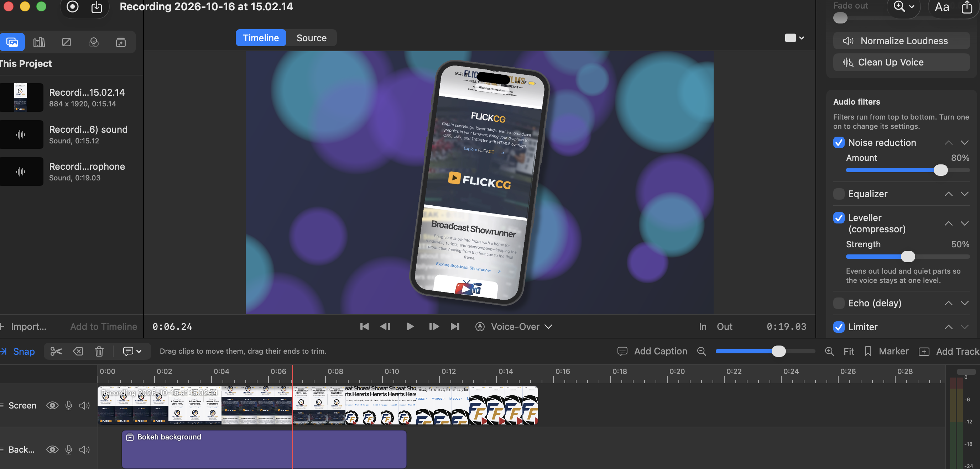Screen dimensions: 980x469
Task: Open the overlapping circles effects icon
Action: click(94, 42)
